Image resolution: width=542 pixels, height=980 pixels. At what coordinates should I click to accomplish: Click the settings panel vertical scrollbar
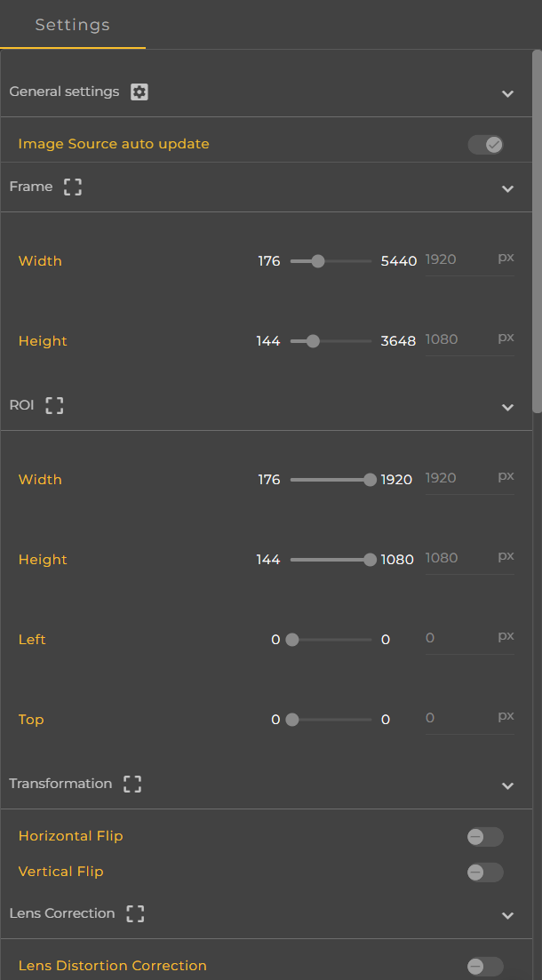pos(537,231)
